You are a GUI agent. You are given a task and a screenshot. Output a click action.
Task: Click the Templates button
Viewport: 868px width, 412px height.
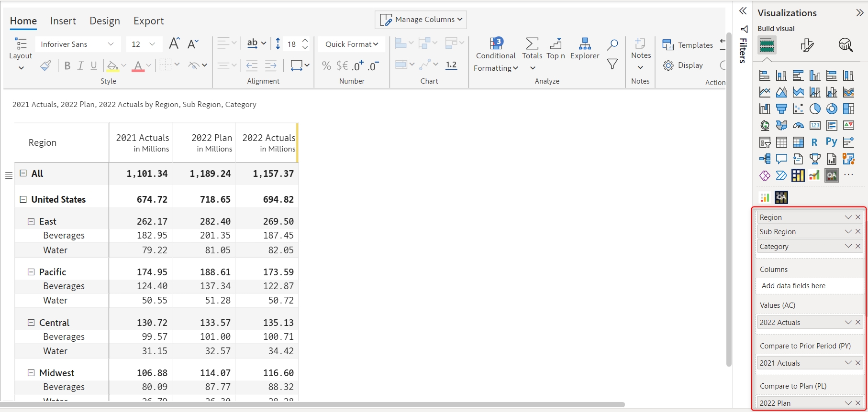pyautogui.click(x=688, y=45)
